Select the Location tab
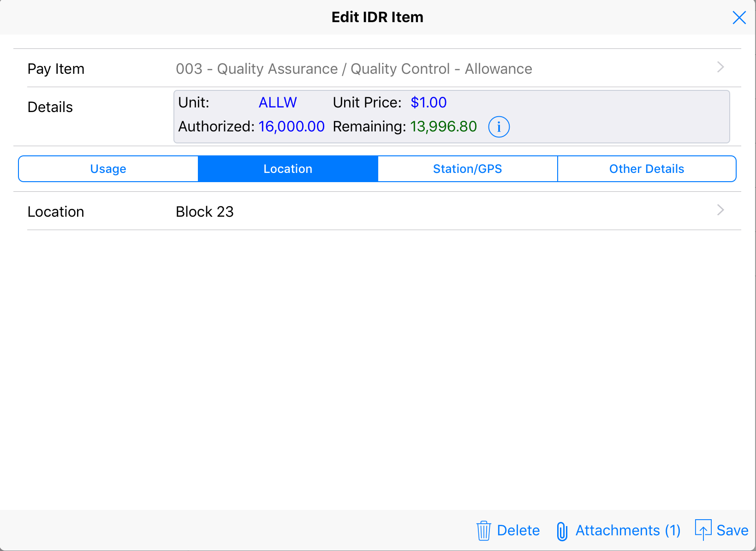Image resolution: width=756 pixels, height=551 pixels. [x=288, y=169]
